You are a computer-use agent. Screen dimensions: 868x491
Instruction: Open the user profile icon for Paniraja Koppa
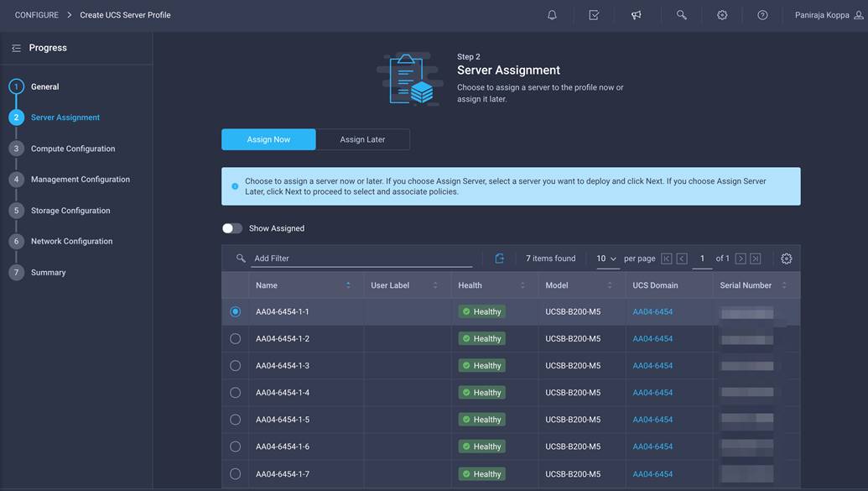click(x=859, y=15)
